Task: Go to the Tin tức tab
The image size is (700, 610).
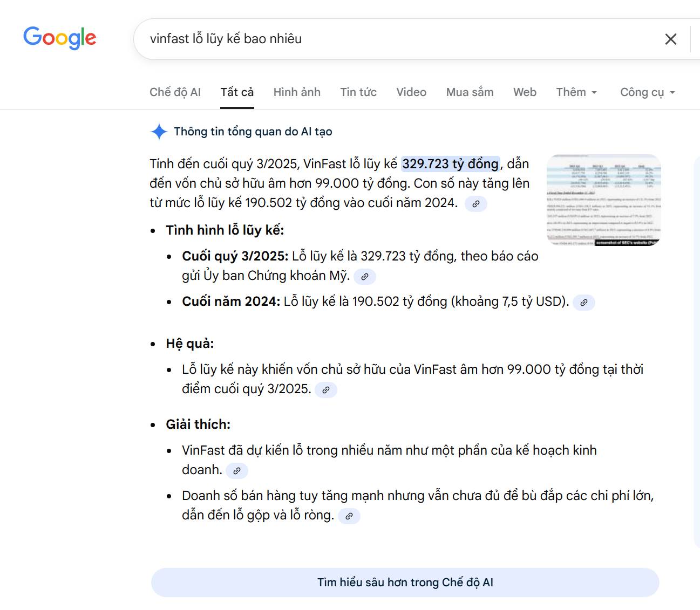Action: 358,92
